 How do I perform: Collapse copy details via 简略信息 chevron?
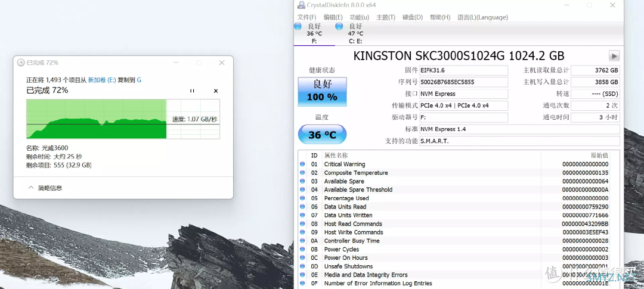pos(31,188)
